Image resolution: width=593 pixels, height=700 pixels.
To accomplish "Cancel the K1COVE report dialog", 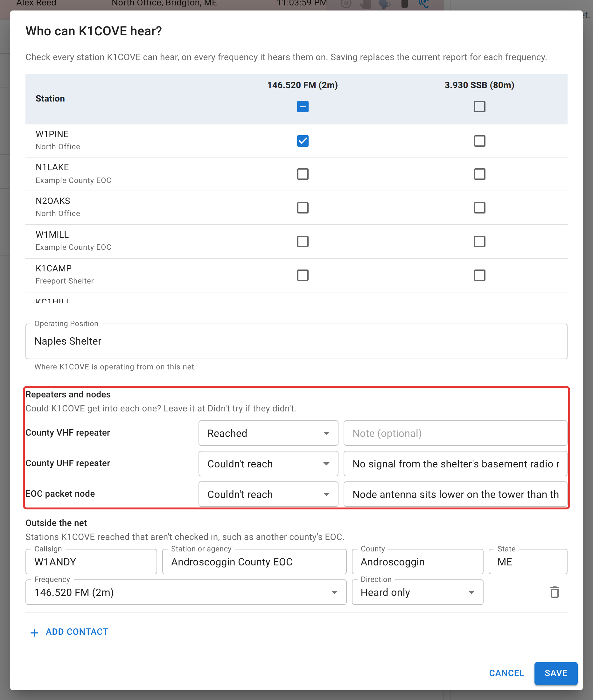I will (x=506, y=673).
